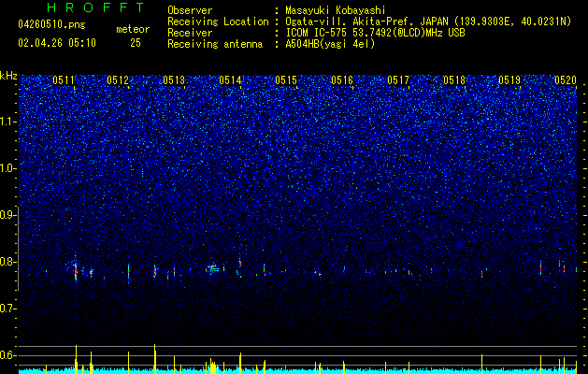588x374 pixels.
Task: Select the file name 04260510.png
Action: pos(51,24)
